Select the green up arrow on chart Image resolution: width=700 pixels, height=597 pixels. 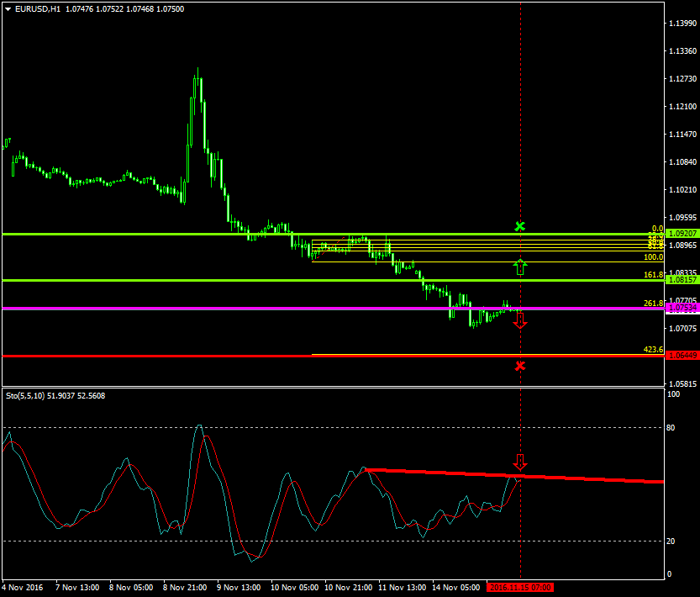tap(520, 267)
